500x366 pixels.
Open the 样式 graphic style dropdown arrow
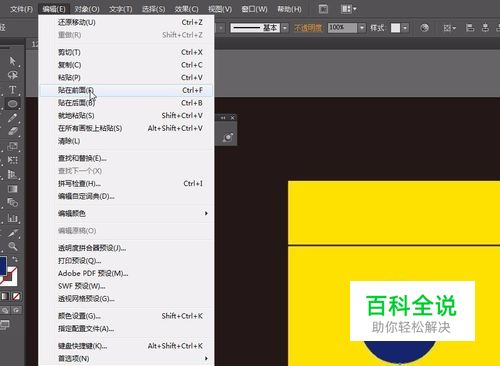[405, 28]
